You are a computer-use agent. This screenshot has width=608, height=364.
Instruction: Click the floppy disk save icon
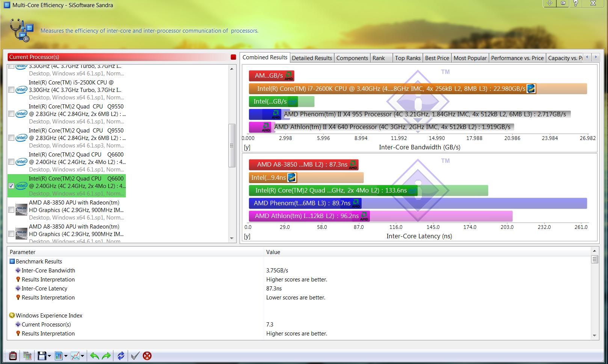(42, 356)
